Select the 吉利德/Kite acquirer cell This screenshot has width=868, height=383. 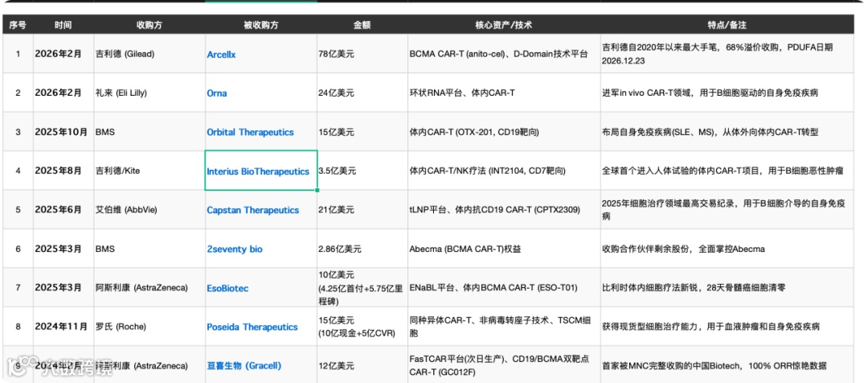point(149,171)
